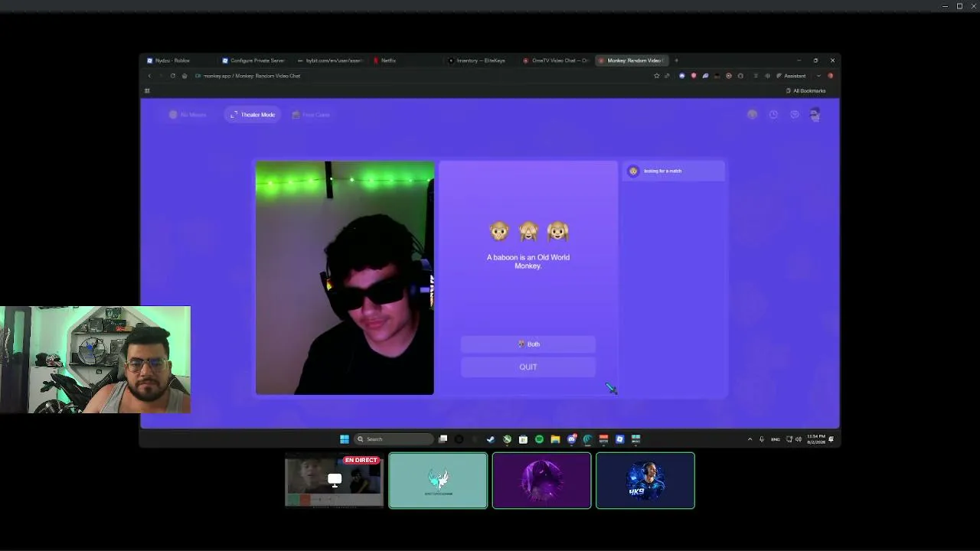This screenshot has width=980, height=551.
Task: Click the browser address bar
Action: click(x=421, y=76)
